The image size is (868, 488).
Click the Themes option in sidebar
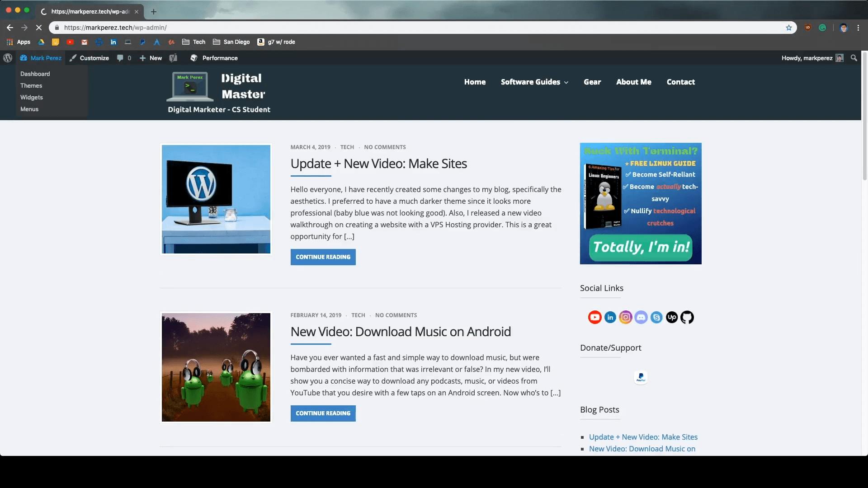point(31,85)
